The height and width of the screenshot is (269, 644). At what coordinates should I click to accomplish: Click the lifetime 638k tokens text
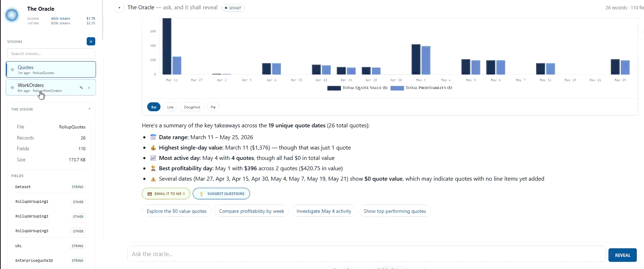[61, 23]
